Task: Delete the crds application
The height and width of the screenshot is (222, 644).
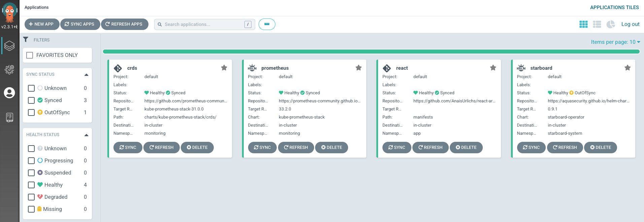Action: point(197,148)
